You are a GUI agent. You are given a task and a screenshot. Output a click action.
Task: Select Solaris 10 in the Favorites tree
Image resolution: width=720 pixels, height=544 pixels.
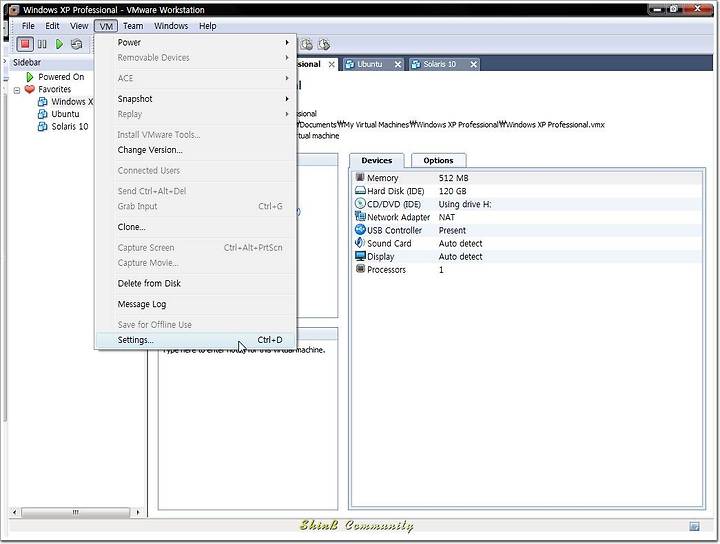70,126
